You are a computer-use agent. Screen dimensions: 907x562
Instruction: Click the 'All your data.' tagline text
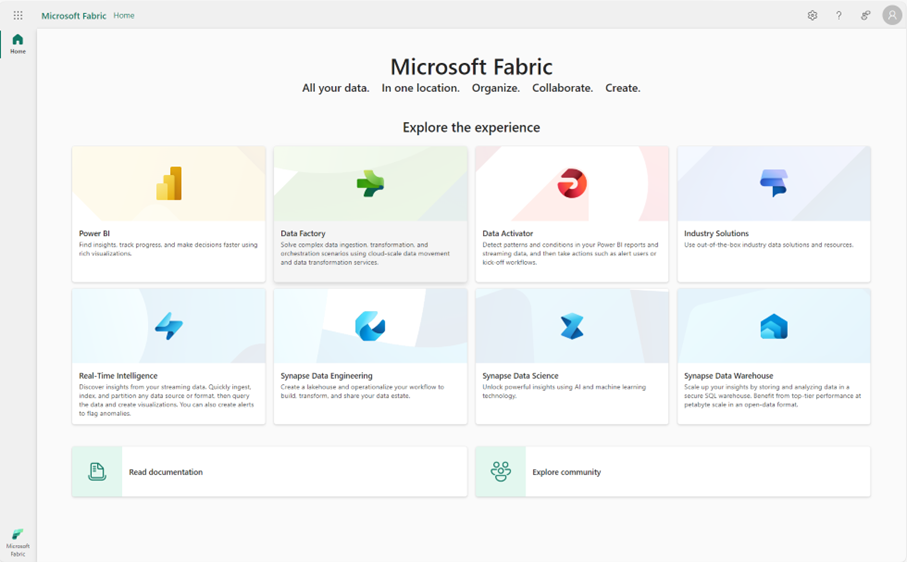click(335, 88)
